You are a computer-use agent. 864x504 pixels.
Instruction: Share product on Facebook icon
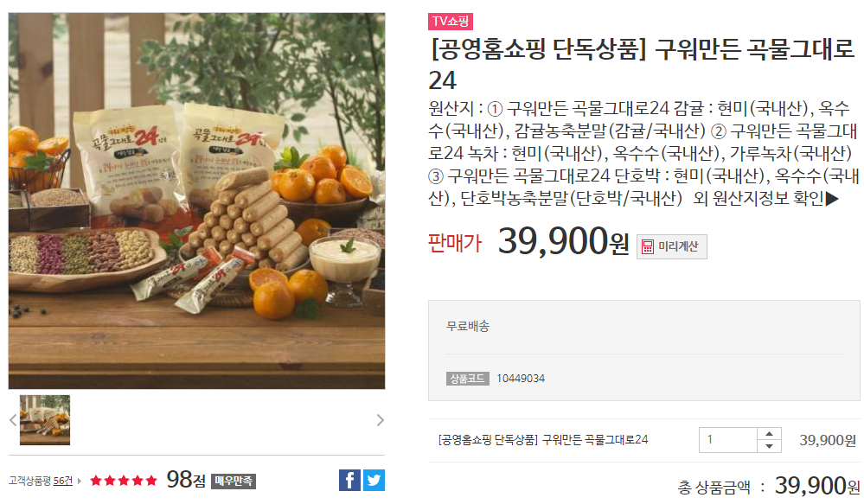[349, 481]
